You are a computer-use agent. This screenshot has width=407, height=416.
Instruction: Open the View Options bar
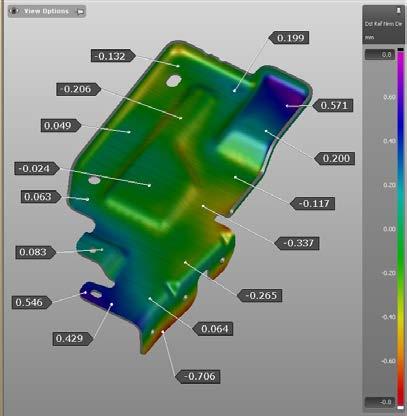(47, 11)
